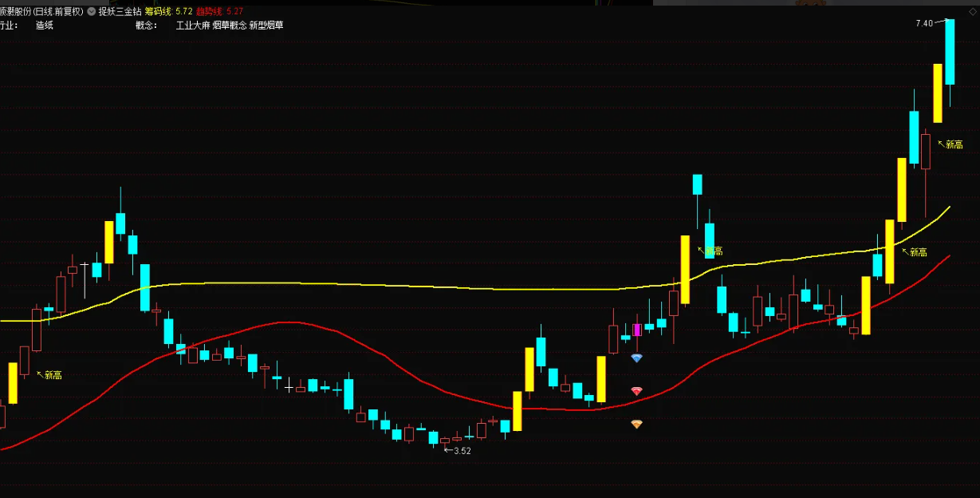
Task: Click the 造纸 industry label
Action: point(45,26)
